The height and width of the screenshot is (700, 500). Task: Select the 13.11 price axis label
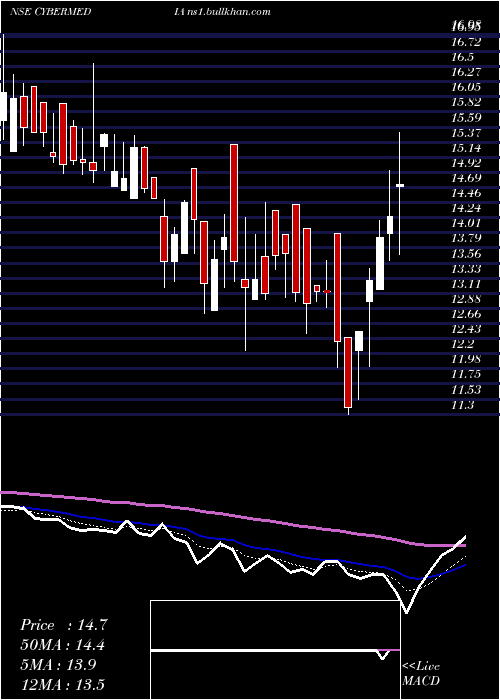tap(466, 283)
